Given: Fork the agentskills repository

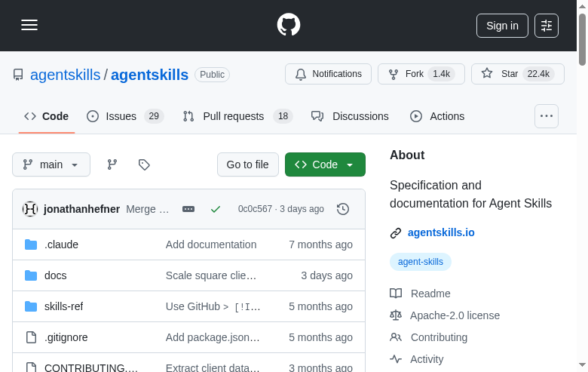Looking at the screenshot, I should point(421,74).
